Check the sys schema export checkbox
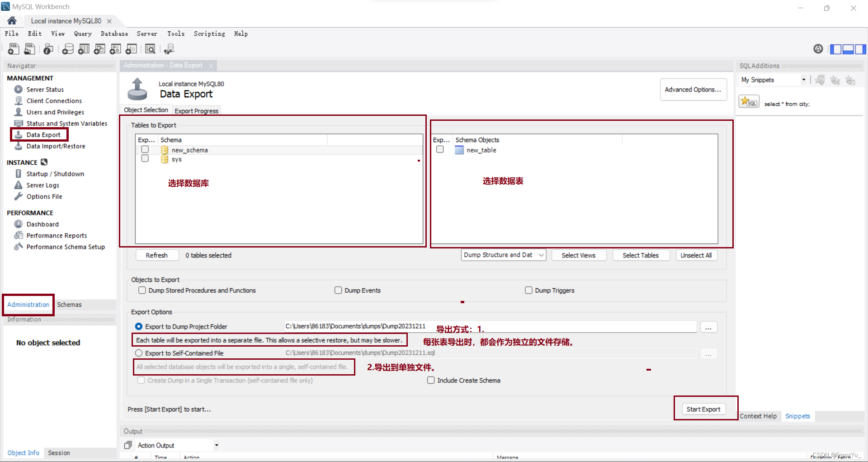The image size is (868, 462). click(x=145, y=158)
